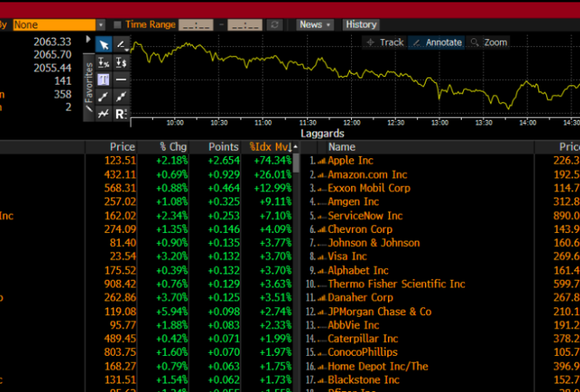Image resolution: width=580 pixels, height=392 pixels.
Task: Click the +26.01% index move cell
Action: pyautogui.click(x=273, y=175)
